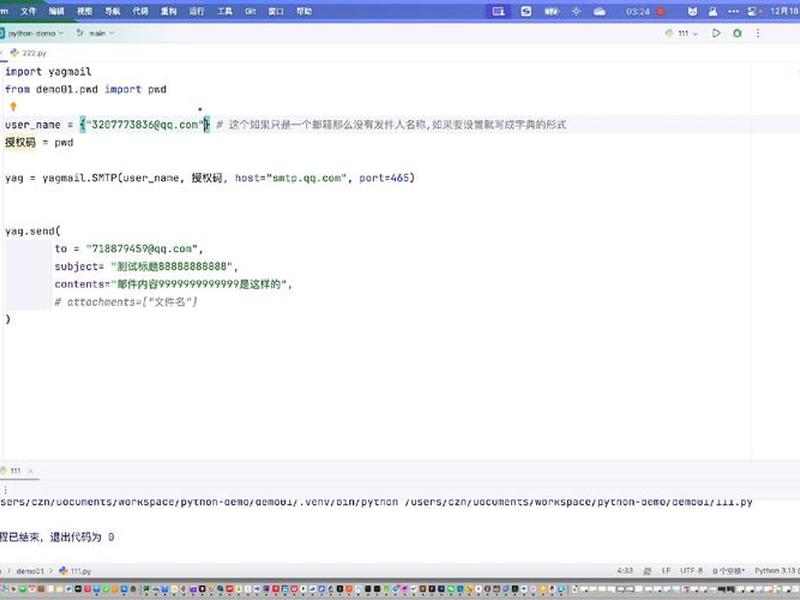Click the screen mirroring icon in the macOS menu bar

point(498,11)
